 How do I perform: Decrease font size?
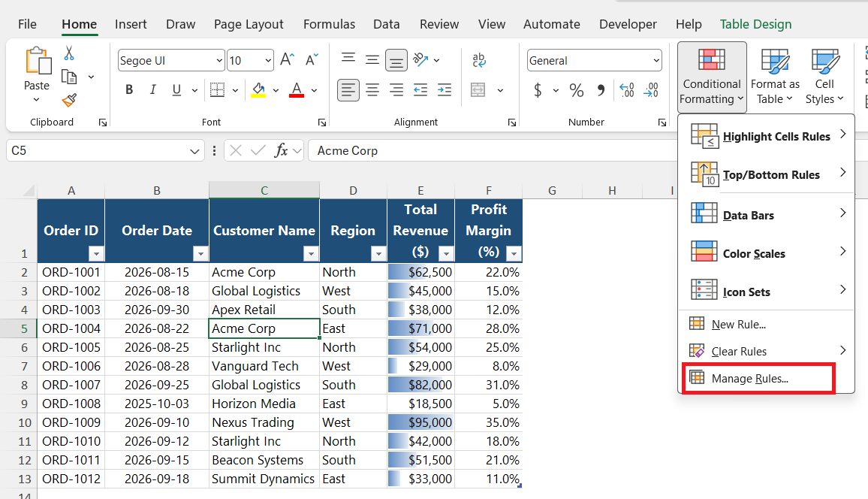click(312, 60)
